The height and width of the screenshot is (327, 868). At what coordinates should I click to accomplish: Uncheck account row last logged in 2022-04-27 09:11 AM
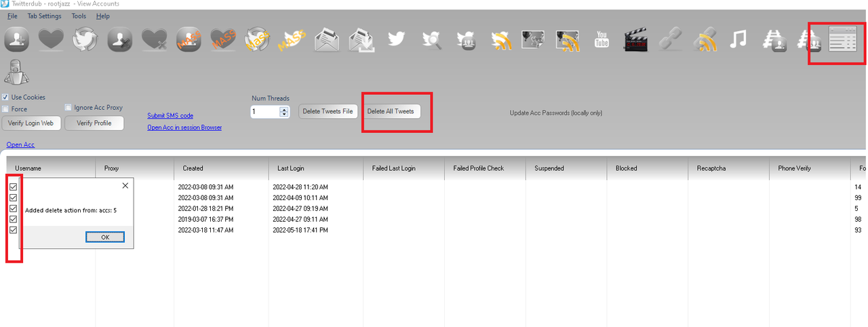pos(13,218)
